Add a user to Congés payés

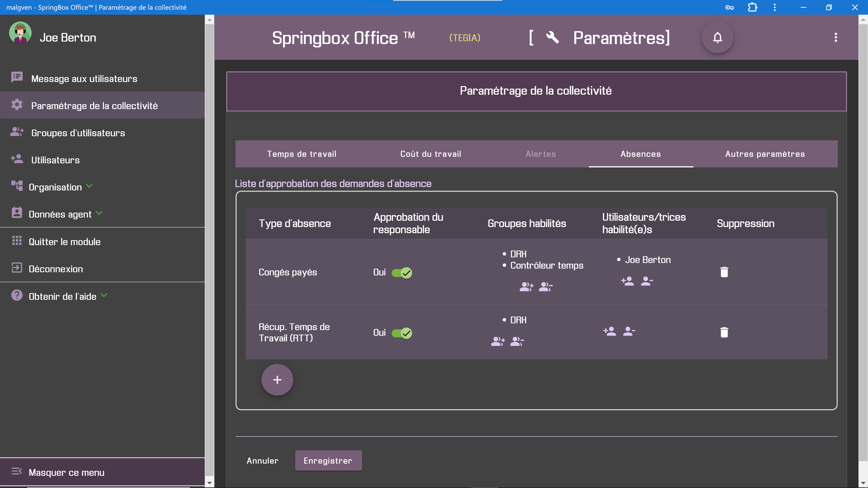click(x=627, y=281)
